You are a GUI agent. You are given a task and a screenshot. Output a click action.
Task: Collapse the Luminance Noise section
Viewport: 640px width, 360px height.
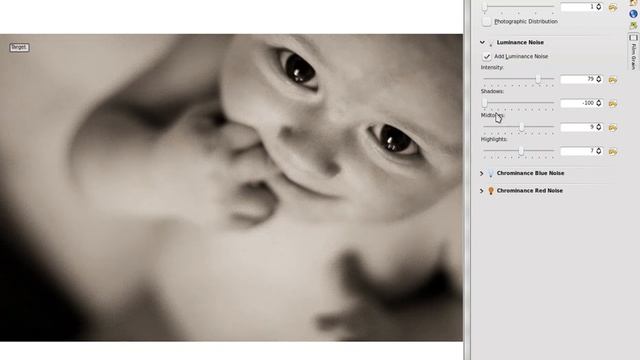482,42
